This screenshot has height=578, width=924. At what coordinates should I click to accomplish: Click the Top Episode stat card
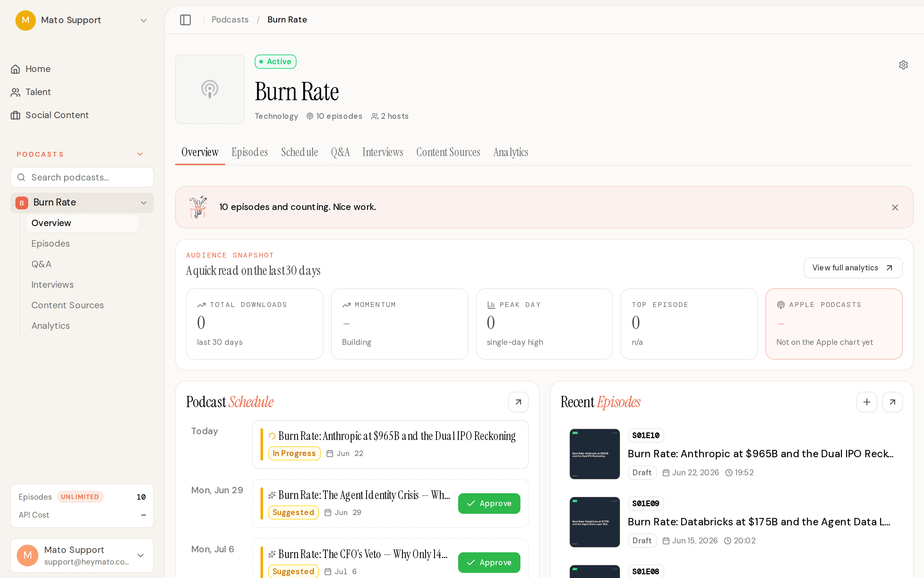[x=689, y=324]
